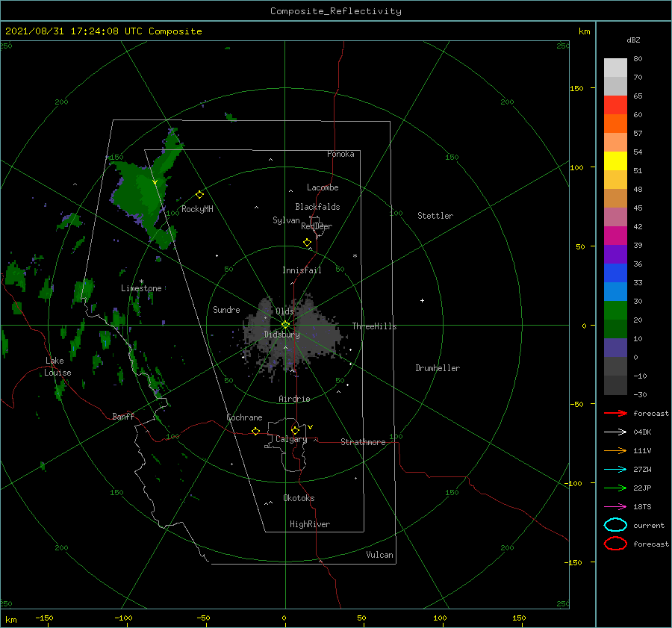Click the Lacombe label
Image resolution: width=672 pixels, height=628 pixels.
323,187
